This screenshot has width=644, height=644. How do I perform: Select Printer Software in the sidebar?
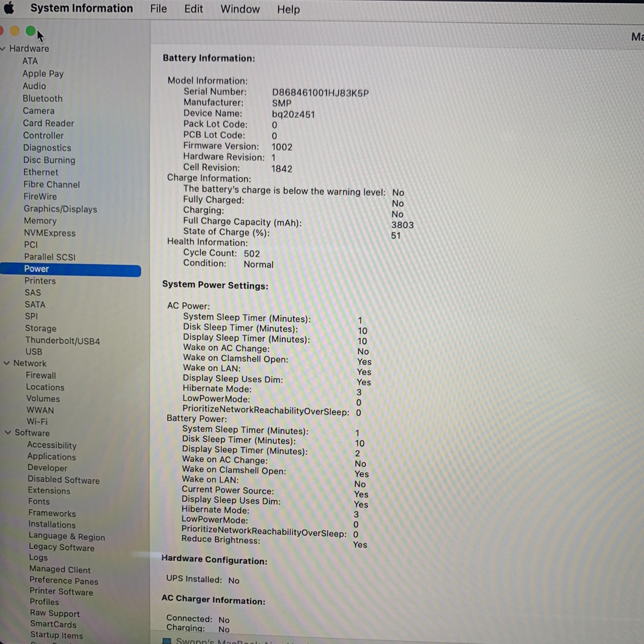61,592
